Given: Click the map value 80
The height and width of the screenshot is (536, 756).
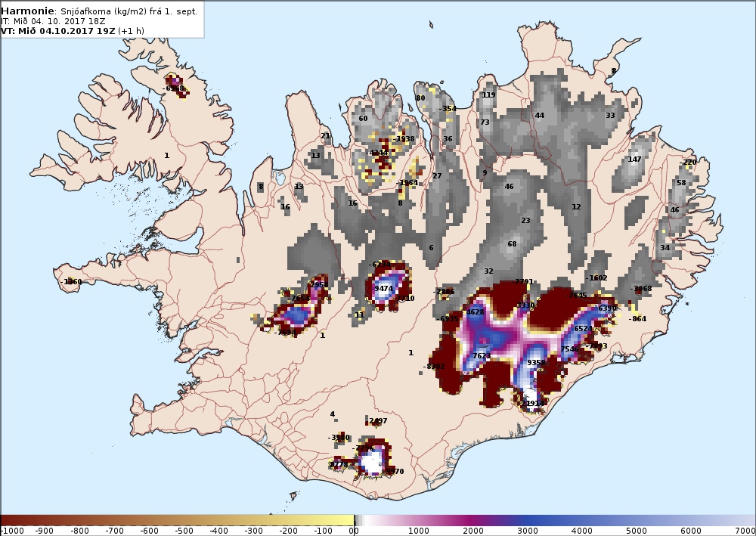Looking at the screenshot, I should click(420, 98).
